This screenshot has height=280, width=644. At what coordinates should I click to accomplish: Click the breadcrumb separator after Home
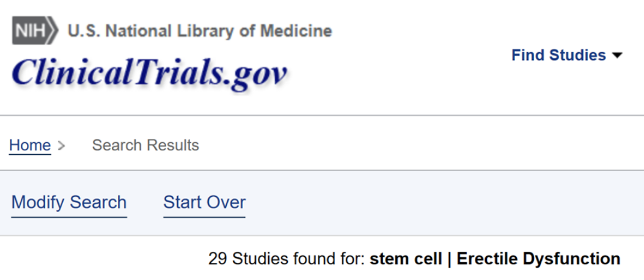coord(60,146)
